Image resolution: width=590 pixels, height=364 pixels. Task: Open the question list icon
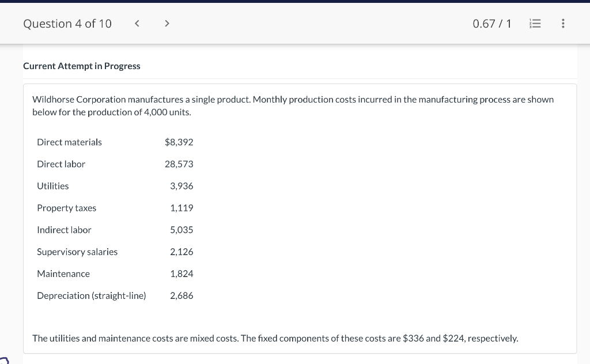point(535,24)
